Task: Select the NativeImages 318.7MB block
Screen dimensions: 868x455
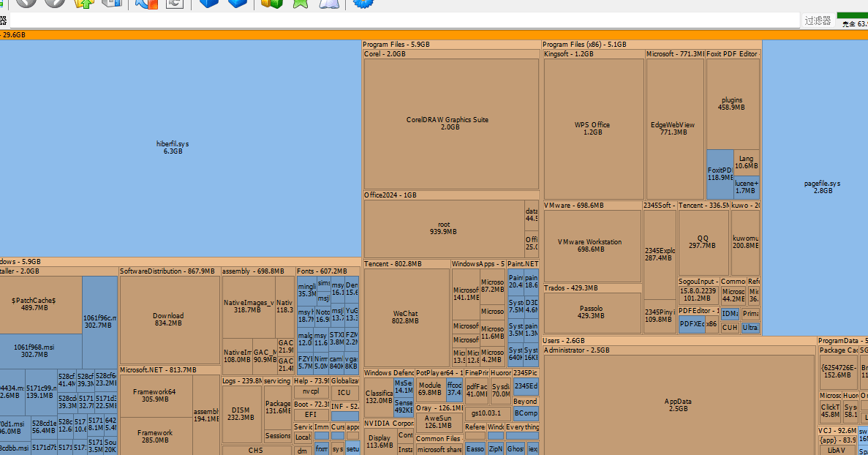Action: pos(248,307)
